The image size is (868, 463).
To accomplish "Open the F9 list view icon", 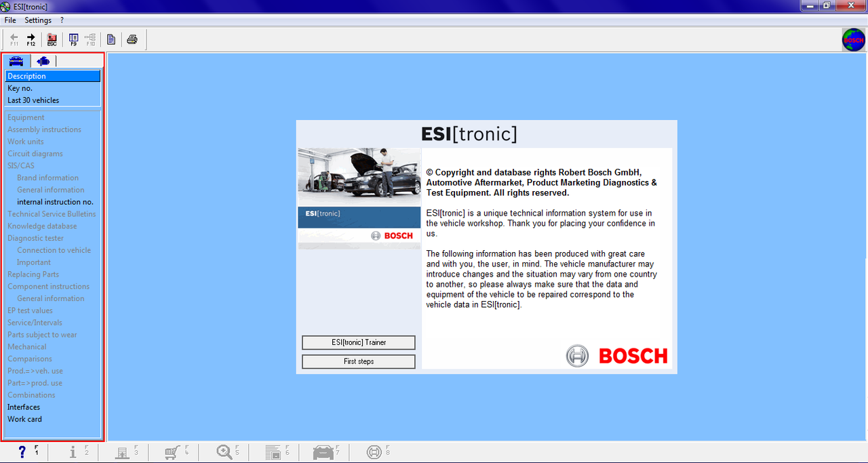I will [74, 39].
